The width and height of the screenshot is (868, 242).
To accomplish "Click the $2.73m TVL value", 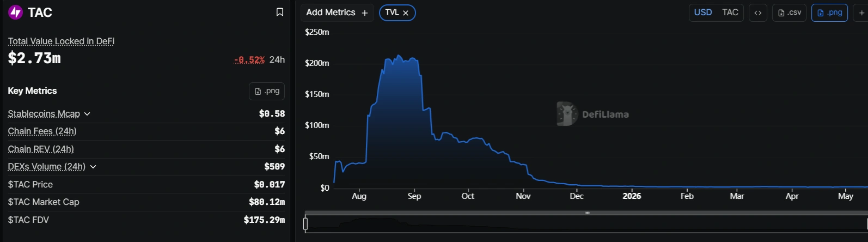I will pos(34,58).
